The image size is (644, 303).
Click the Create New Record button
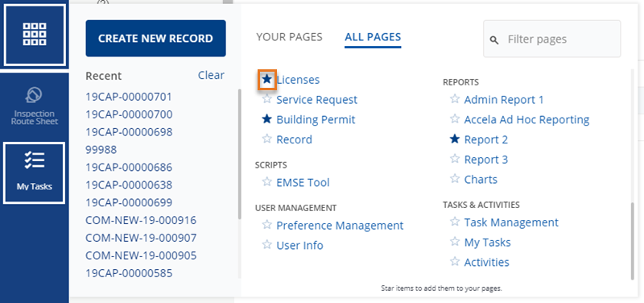[x=155, y=38]
